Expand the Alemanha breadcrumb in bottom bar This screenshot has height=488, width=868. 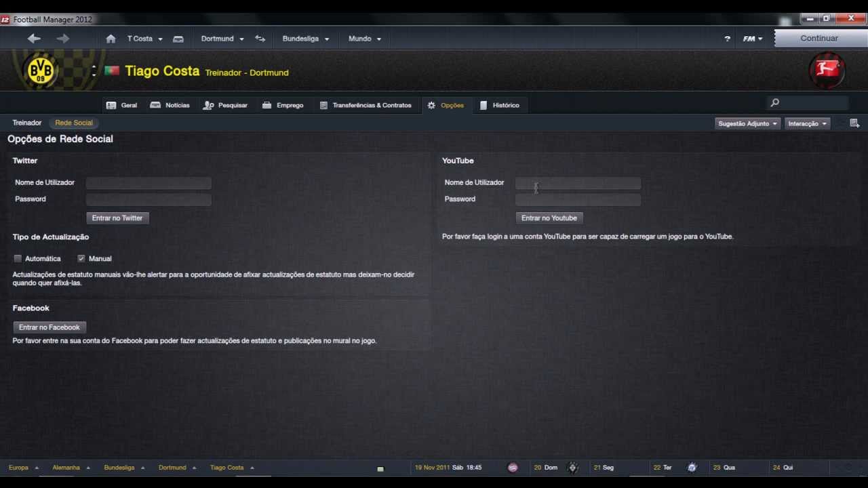tap(71, 468)
